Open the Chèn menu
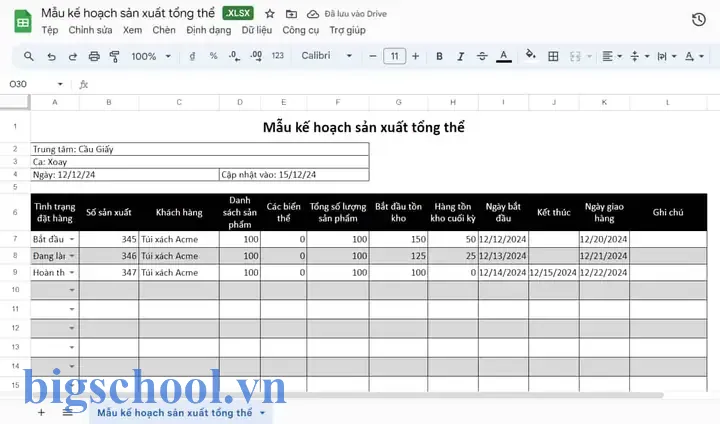This screenshot has width=720, height=424. (x=164, y=30)
